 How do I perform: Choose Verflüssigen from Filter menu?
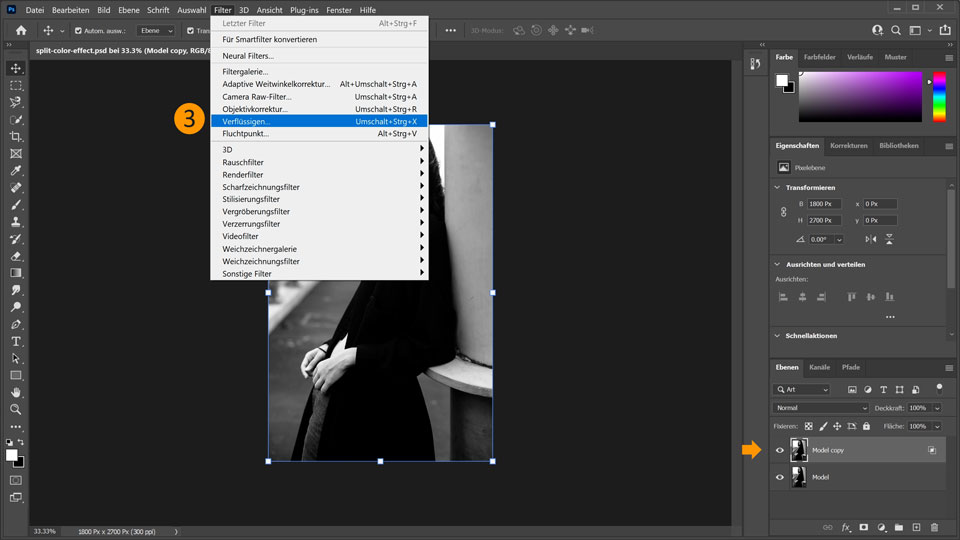click(319, 121)
